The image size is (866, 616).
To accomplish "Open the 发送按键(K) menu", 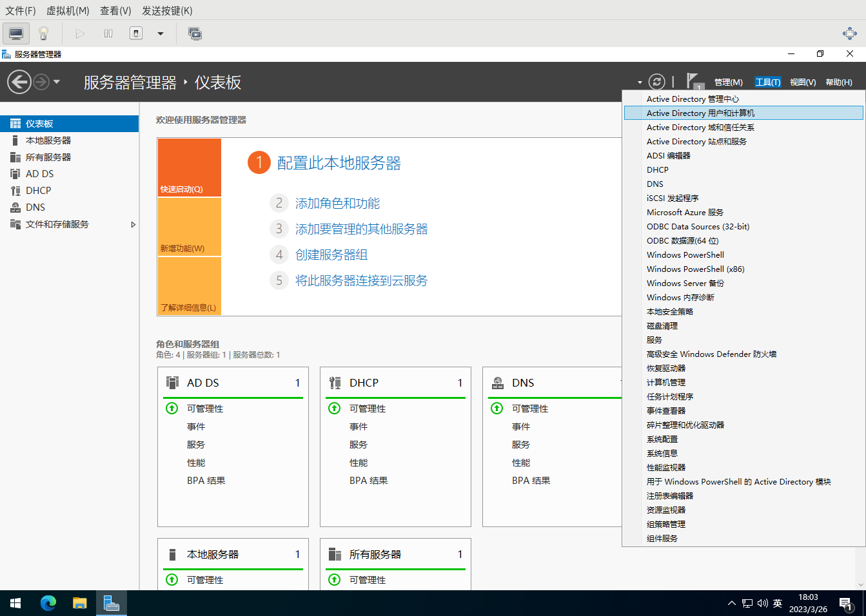I will pyautogui.click(x=167, y=11).
